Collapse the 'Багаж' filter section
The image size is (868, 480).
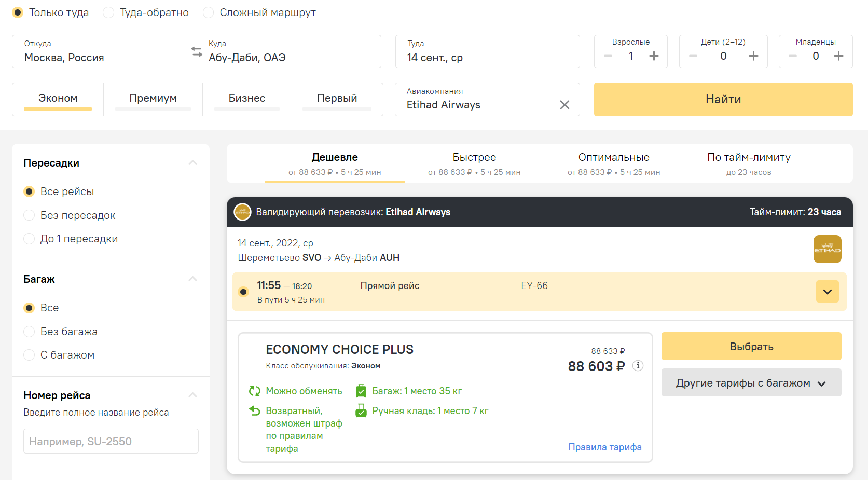[193, 279]
